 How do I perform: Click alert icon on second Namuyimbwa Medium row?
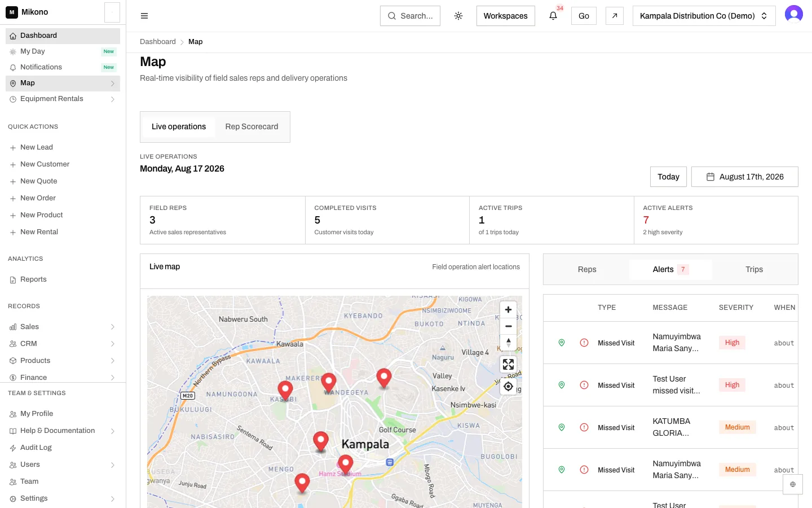(x=584, y=470)
